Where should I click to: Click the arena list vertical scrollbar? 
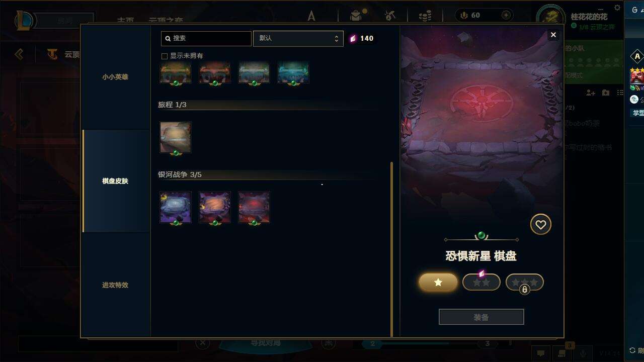pos(391,249)
